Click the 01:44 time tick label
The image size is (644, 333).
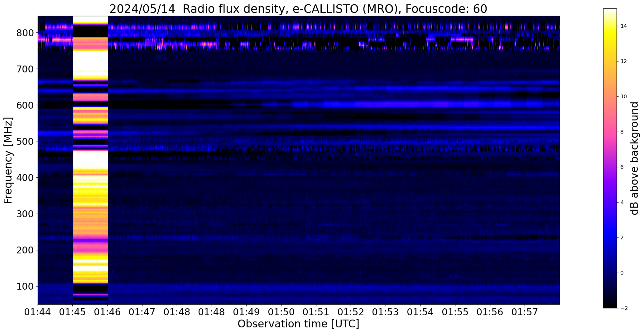[x=38, y=312]
